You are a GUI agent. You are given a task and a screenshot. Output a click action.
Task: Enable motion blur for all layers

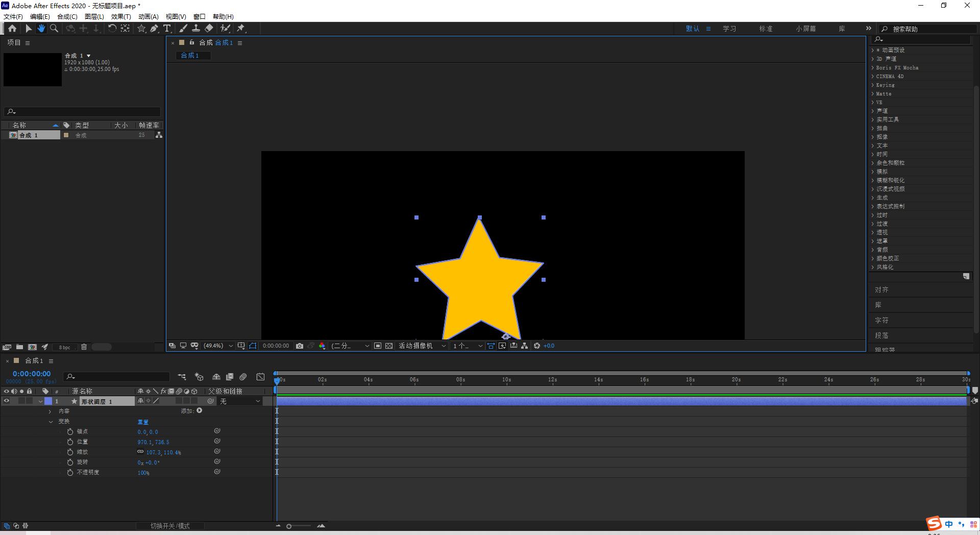243,377
